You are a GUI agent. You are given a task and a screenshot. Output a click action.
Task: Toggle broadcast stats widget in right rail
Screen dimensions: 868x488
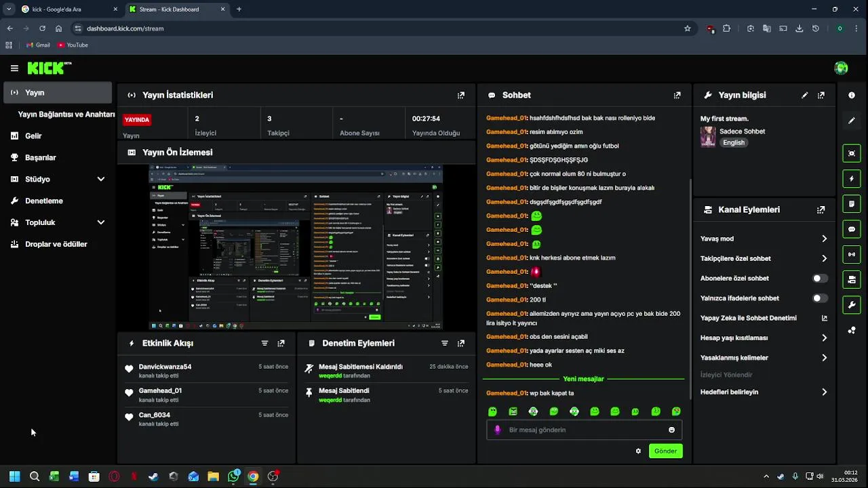(x=852, y=254)
